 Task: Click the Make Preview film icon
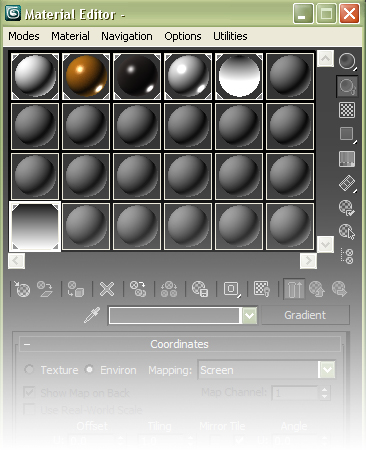(347, 183)
